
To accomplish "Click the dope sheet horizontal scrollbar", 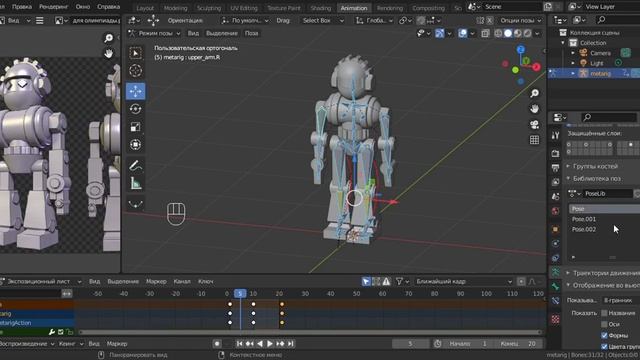I will pos(309,332).
